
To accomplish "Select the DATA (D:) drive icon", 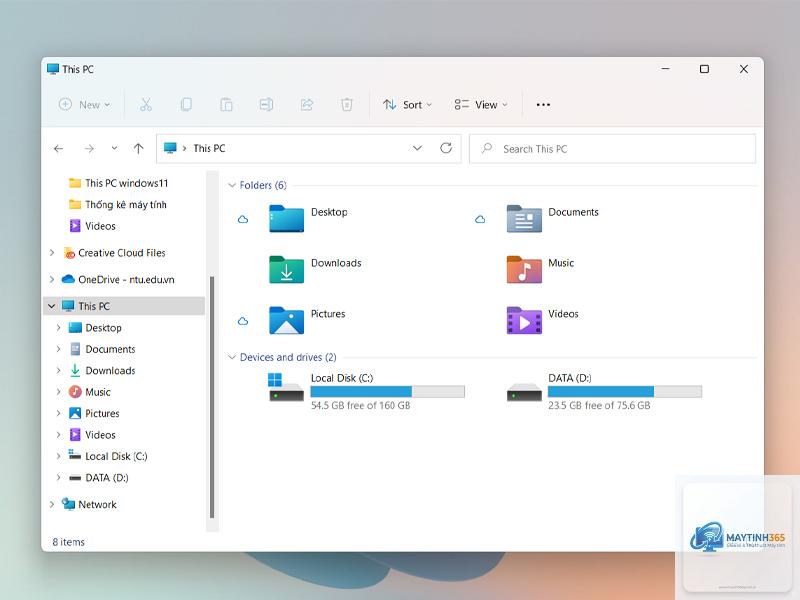I will pyautogui.click(x=524, y=393).
